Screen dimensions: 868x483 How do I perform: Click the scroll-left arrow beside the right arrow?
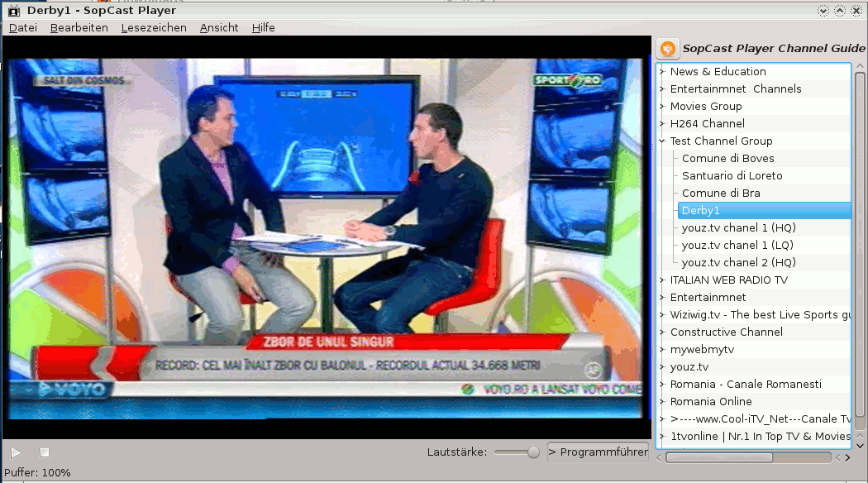pyautogui.click(x=837, y=457)
